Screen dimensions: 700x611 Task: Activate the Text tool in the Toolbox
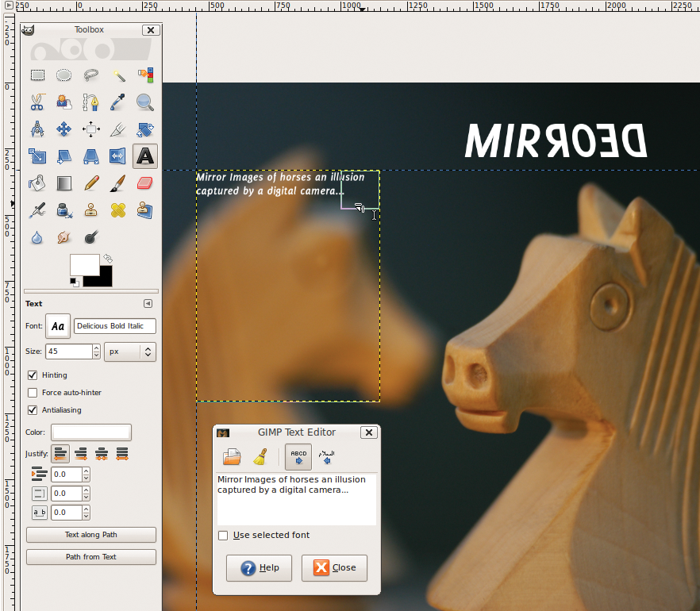click(x=145, y=156)
